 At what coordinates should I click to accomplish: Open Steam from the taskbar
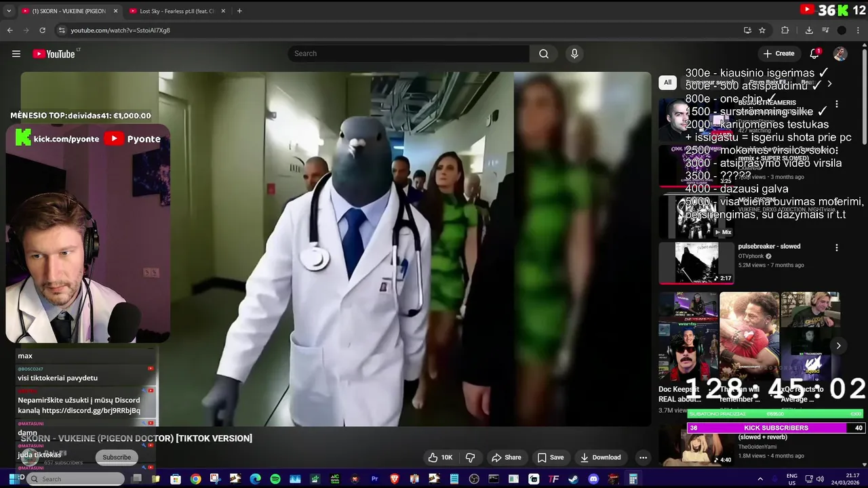573,479
